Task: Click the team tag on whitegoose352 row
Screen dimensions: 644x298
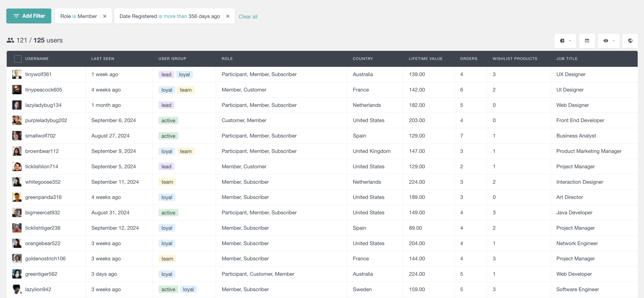Action: coord(167,182)
